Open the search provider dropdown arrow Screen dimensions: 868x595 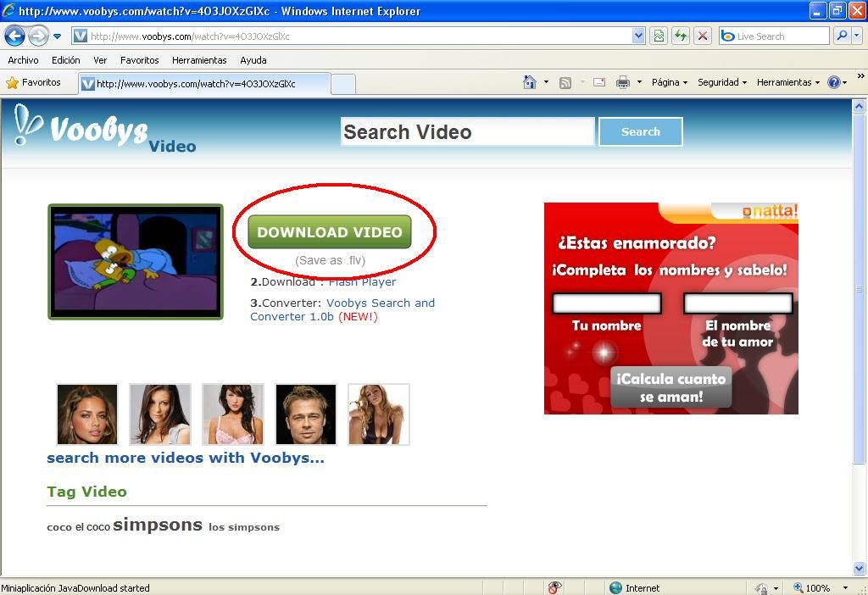coord(856,36)
